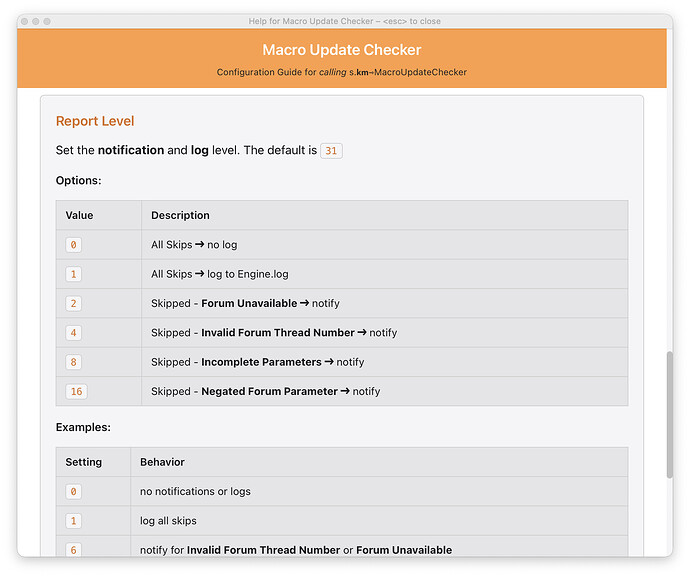
Task: Click the 4 value badge in Options table
Action: (x=74, y=332)
